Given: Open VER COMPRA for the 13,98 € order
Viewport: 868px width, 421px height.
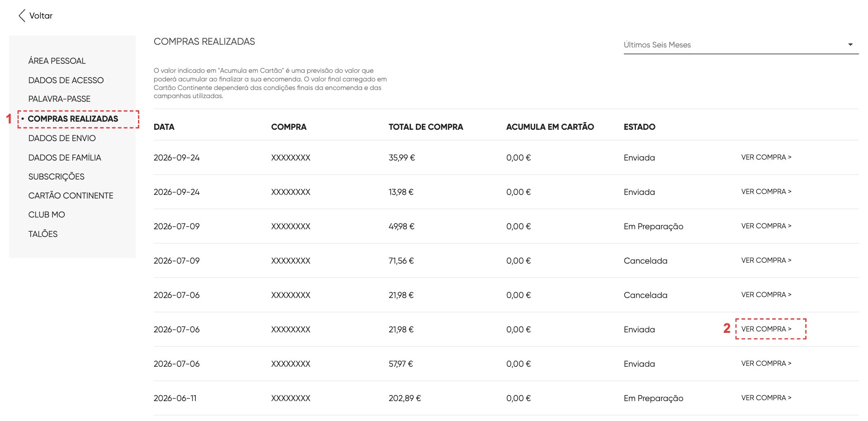Looking at the screenshot, I should 766,192.
